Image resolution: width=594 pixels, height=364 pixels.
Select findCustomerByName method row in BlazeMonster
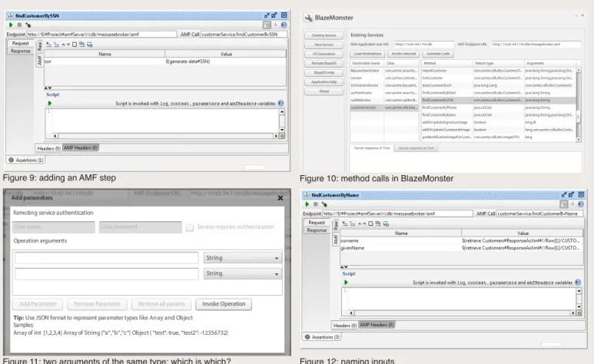point(499,114)
